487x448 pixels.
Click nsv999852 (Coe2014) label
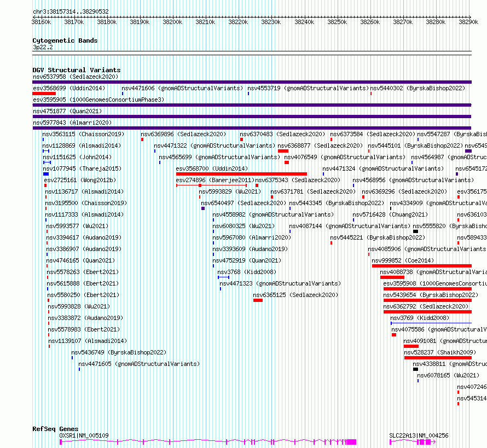(x=403, y=260)
